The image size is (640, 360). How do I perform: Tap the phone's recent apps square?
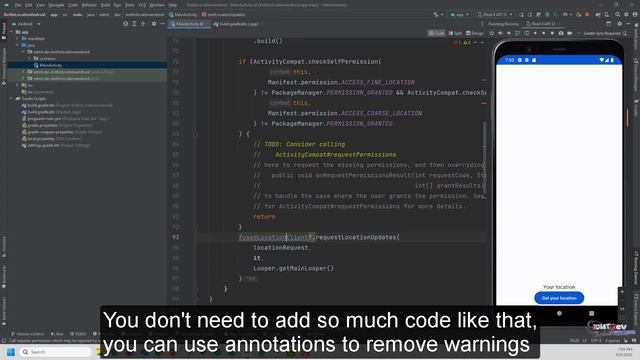[591, 313]
